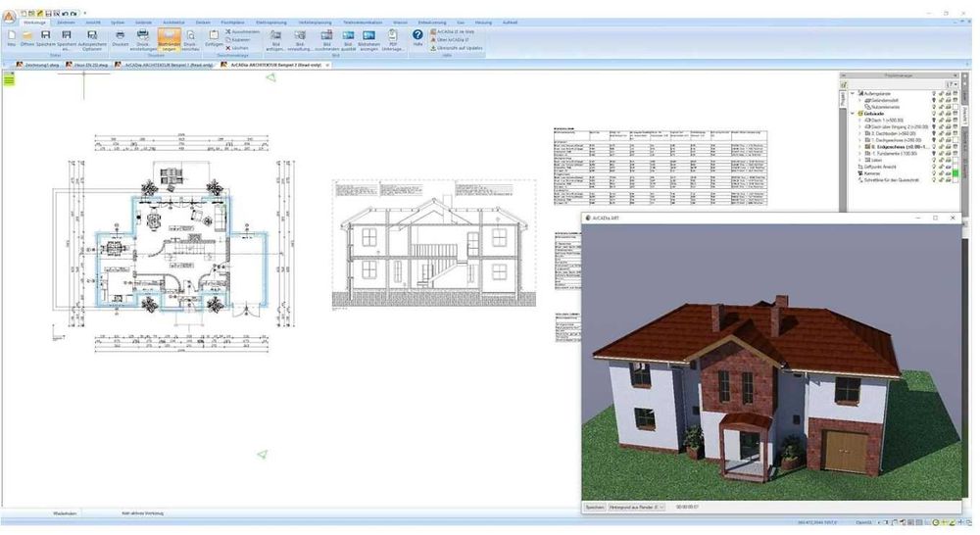Select the Kameras tree item

point(872,173)
